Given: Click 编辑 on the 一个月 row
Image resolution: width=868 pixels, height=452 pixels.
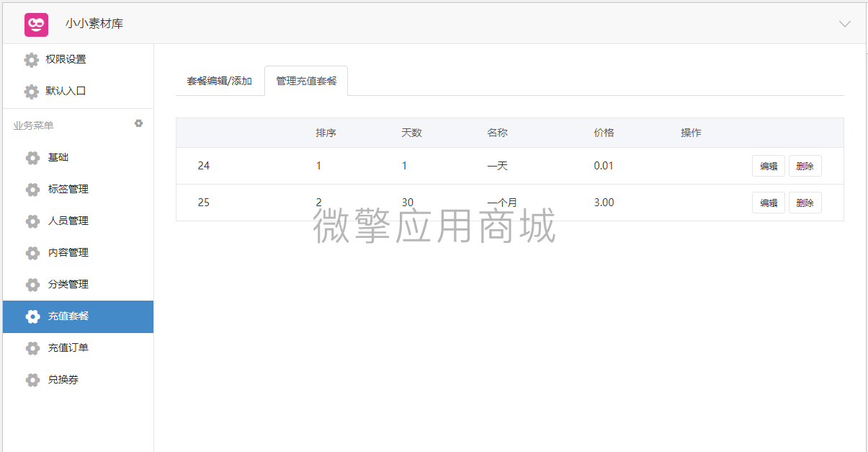Looking at the screenshot, I should (x=768, y=203).
